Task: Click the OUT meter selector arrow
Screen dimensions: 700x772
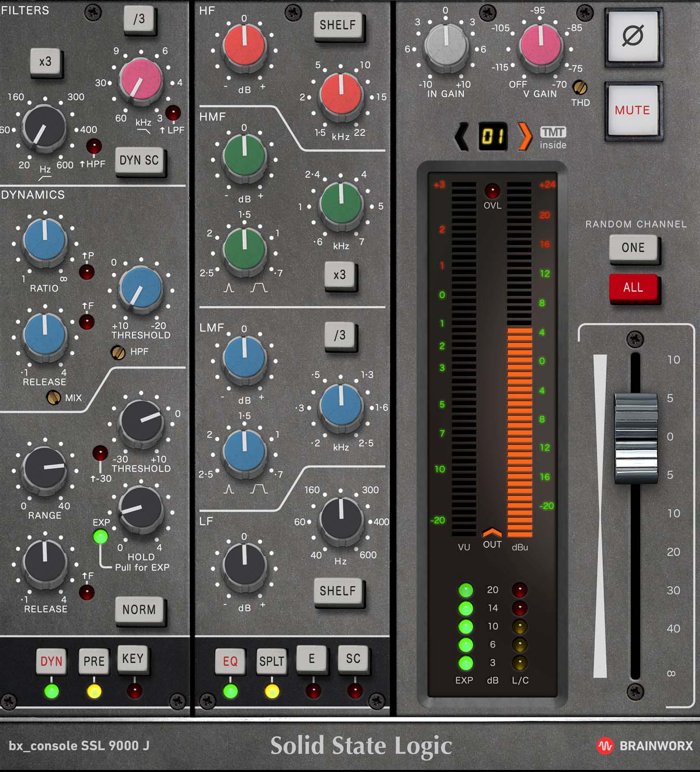Action: click(x=492, y=533)
